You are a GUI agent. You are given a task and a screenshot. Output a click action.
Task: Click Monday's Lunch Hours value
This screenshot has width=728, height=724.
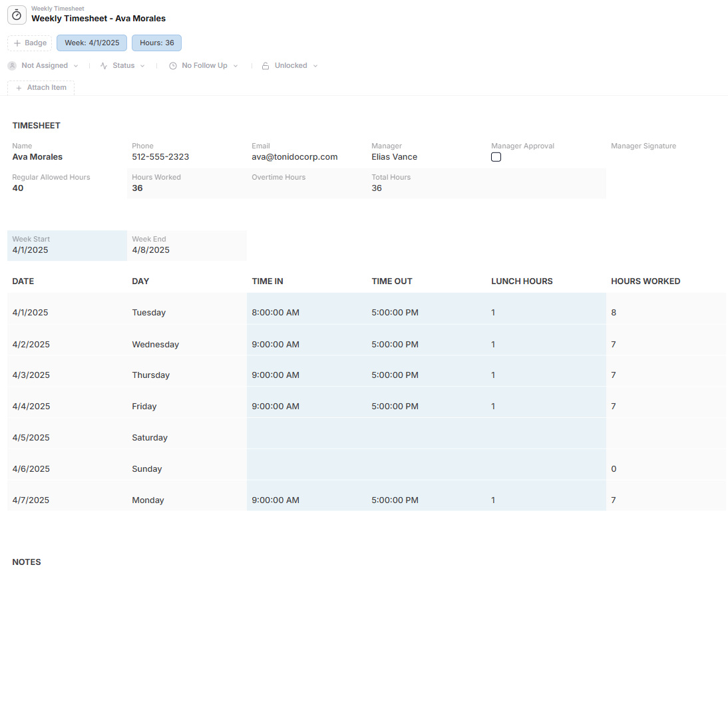493,500
